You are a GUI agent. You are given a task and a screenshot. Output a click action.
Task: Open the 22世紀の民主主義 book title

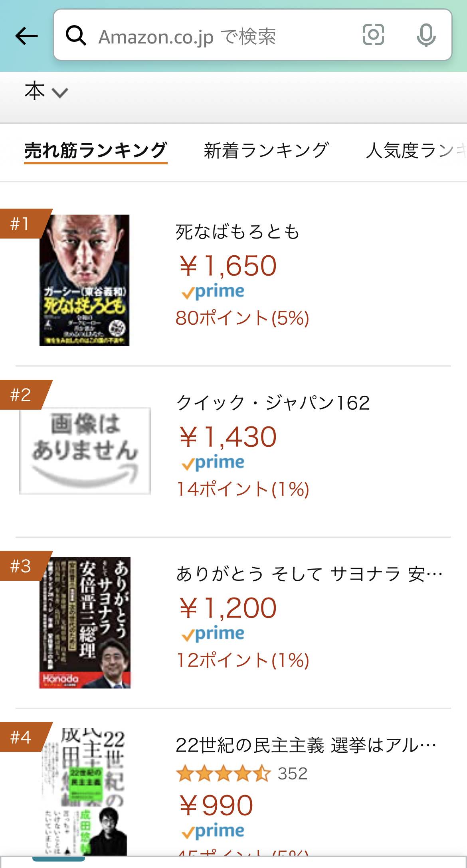coord(306,745)
